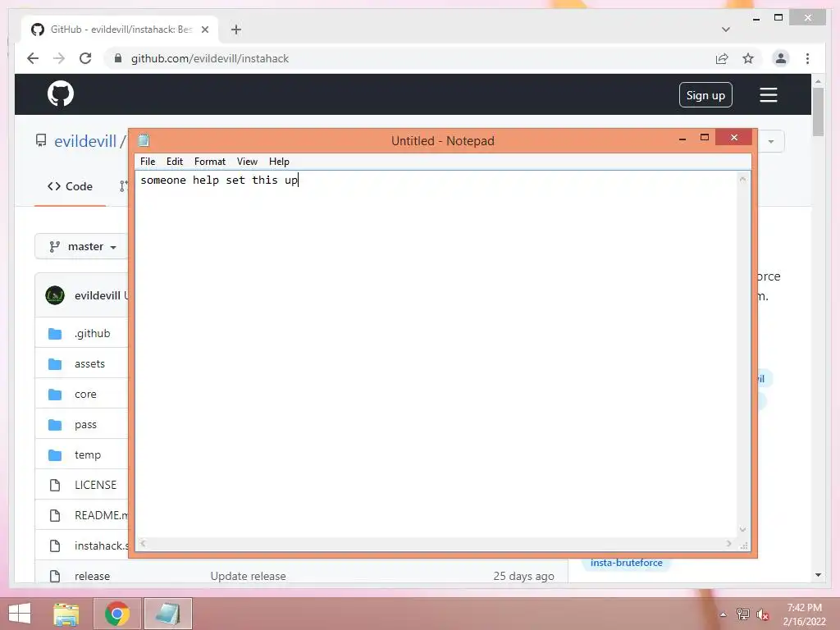This screenshot has height=630, width=840.
Task: Open the GitHub hamburger menu
Action: coord(768,95)
